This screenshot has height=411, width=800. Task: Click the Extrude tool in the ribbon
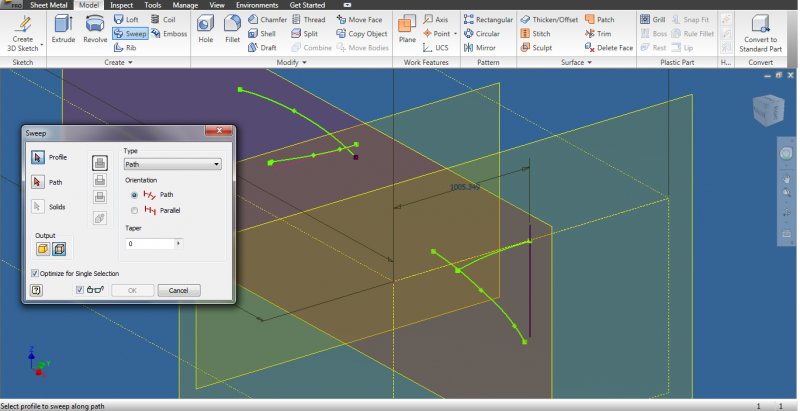63,28
